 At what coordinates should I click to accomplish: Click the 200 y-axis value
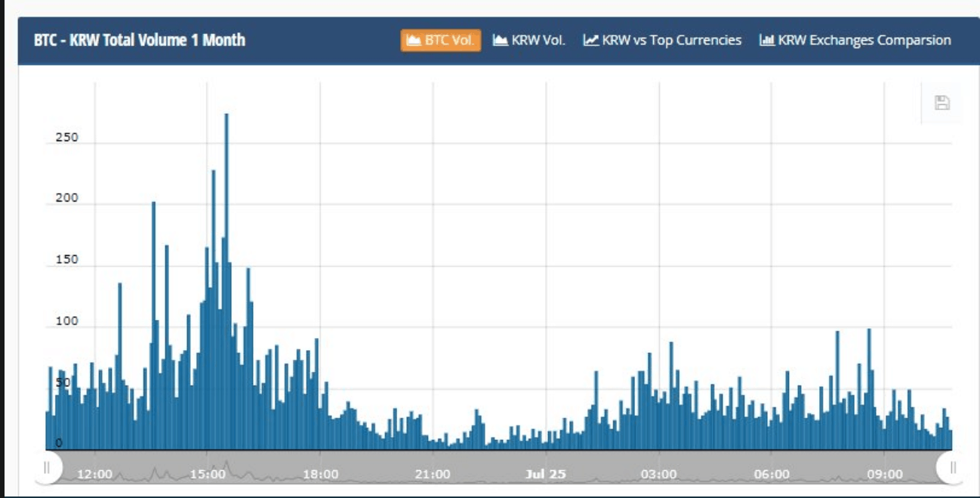point(66,198)
